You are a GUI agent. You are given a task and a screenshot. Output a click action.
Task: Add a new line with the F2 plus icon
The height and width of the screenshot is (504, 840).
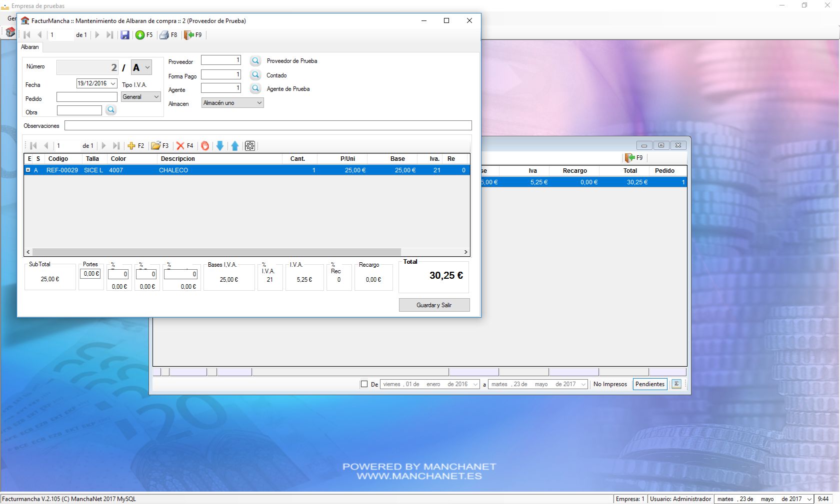pos(131,146)
